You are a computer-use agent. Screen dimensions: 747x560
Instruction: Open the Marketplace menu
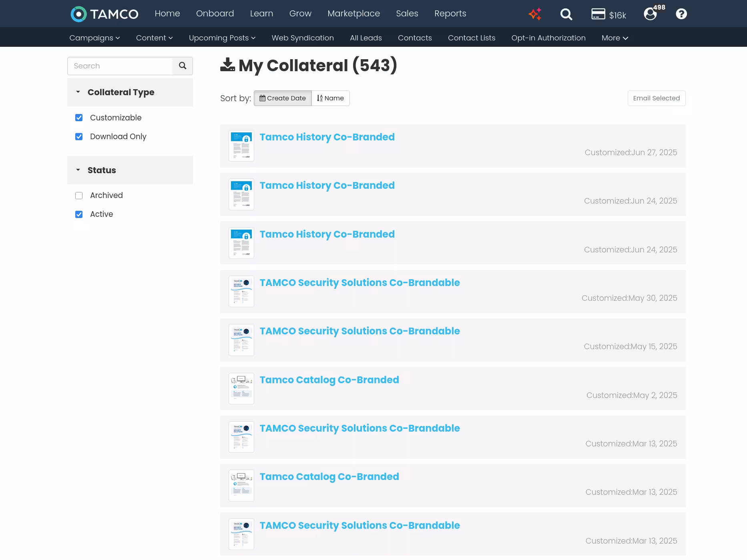(353, 14)
